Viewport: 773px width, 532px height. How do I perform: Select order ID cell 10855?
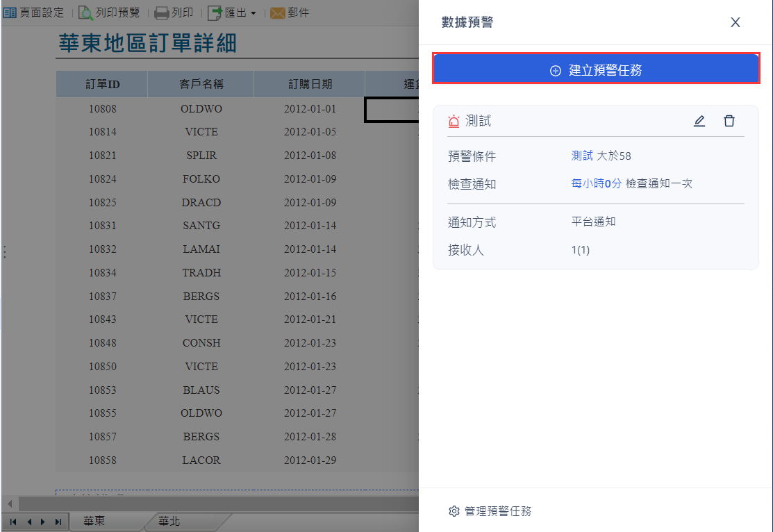point(102,413)
